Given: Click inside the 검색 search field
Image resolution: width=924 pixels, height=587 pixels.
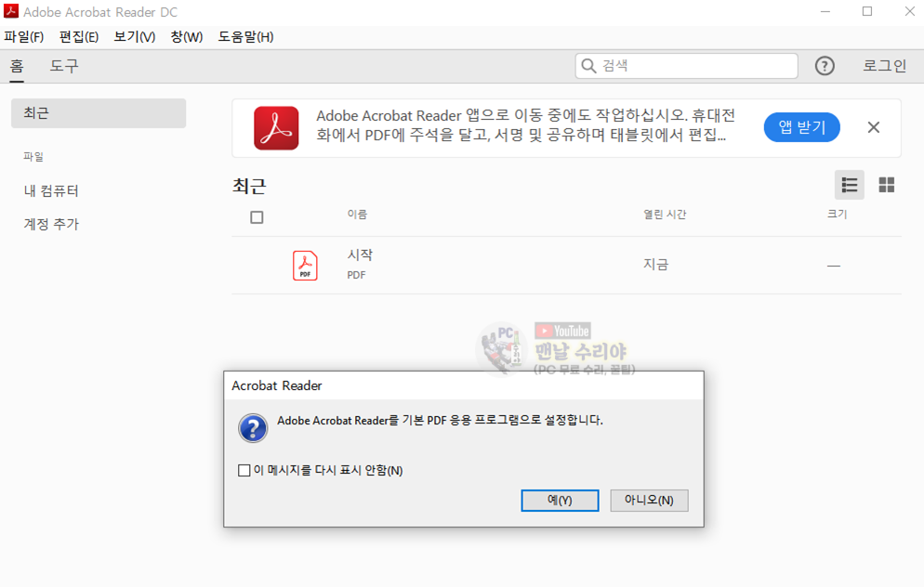Looking at the screenshot, I should pos(687,66).
